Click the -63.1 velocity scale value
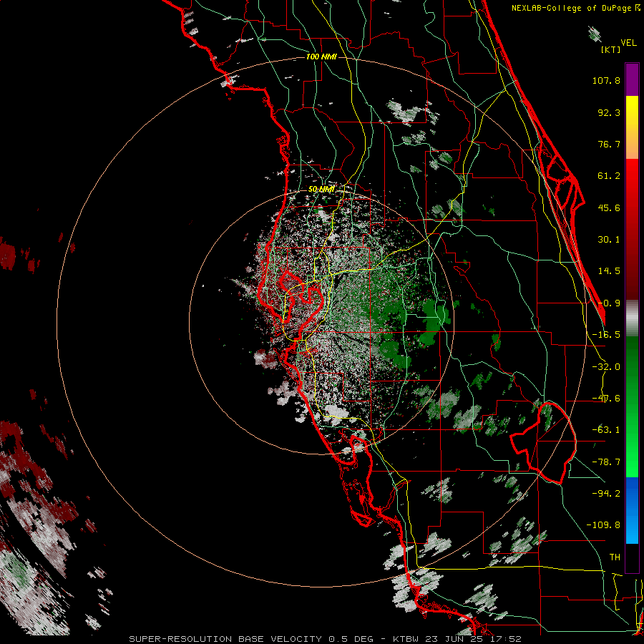Screen dimensions: 644x644 (x=606, y=430)
